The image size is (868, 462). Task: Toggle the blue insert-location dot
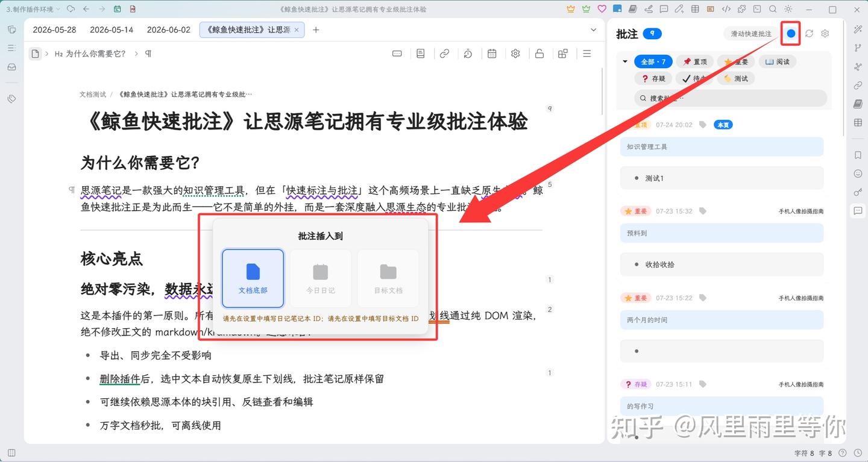pos(791,34)
